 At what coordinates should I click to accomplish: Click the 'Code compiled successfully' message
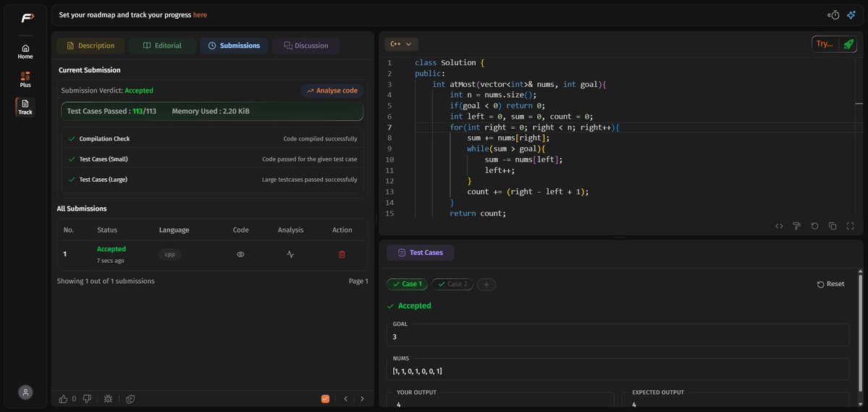[320, 139]
